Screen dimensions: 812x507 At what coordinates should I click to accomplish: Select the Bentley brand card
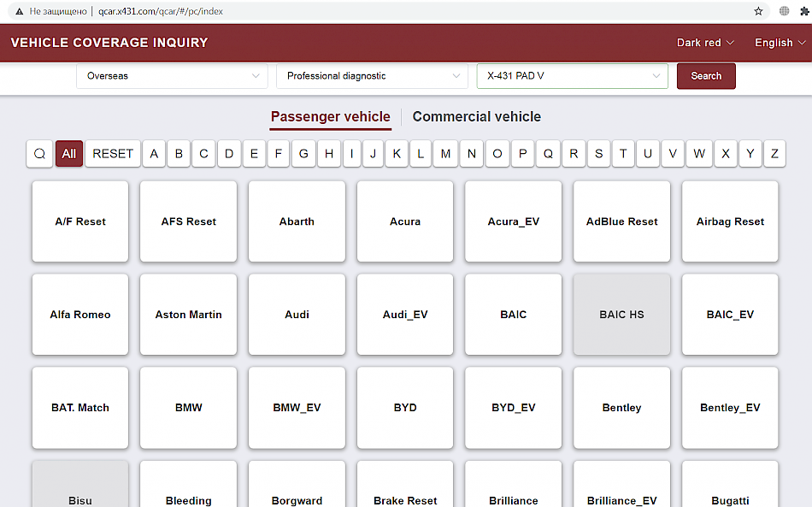coord(621,408)
